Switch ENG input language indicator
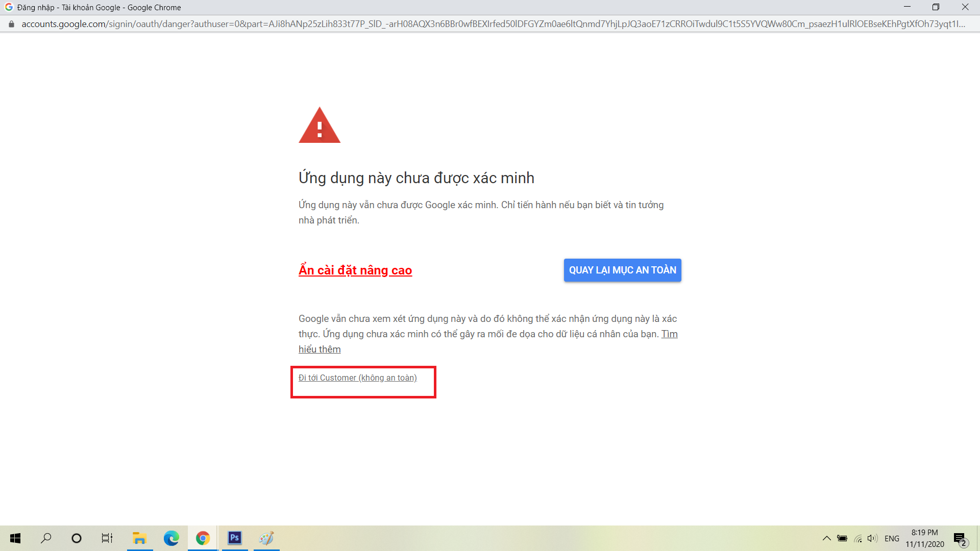This screenshot has height=551, width=980. click(892, 538)
